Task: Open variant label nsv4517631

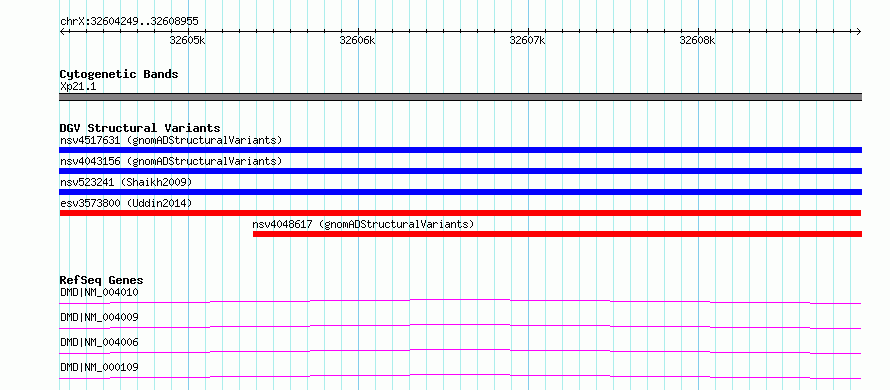Action: 171,140
